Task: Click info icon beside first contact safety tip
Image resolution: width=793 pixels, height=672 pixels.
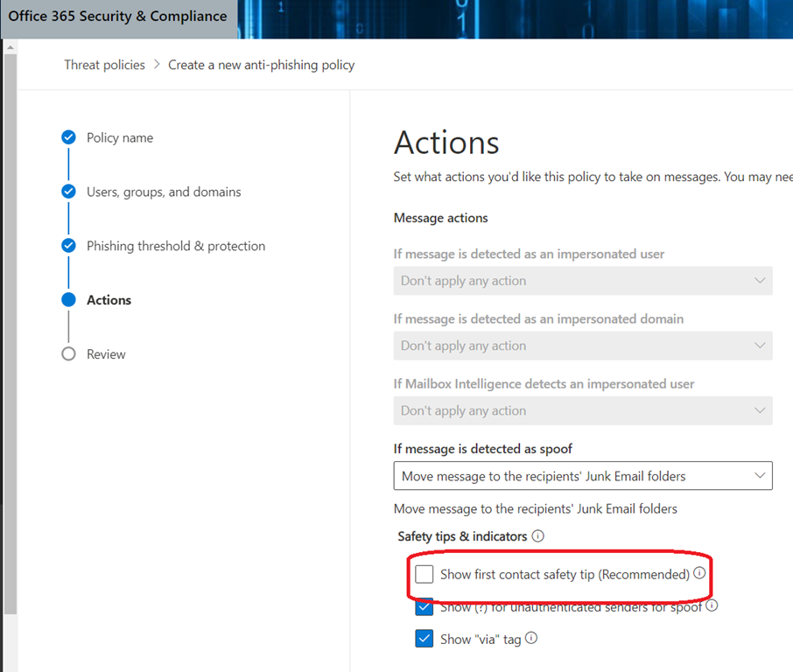Action: pos(699,573)
